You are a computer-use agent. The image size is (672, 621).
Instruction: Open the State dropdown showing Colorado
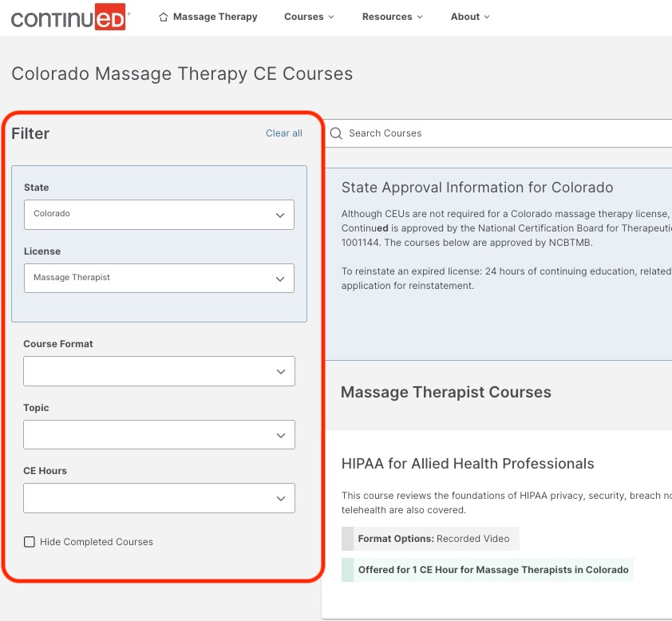point(159,215)
